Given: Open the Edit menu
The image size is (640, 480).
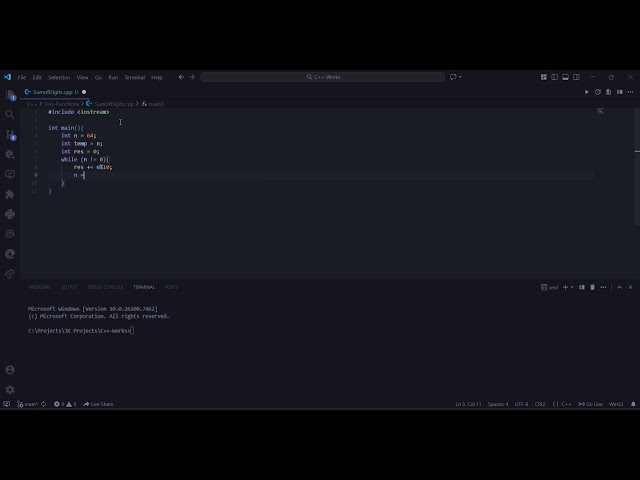Looking at the screenshot, I should click(x=37, y=77).
